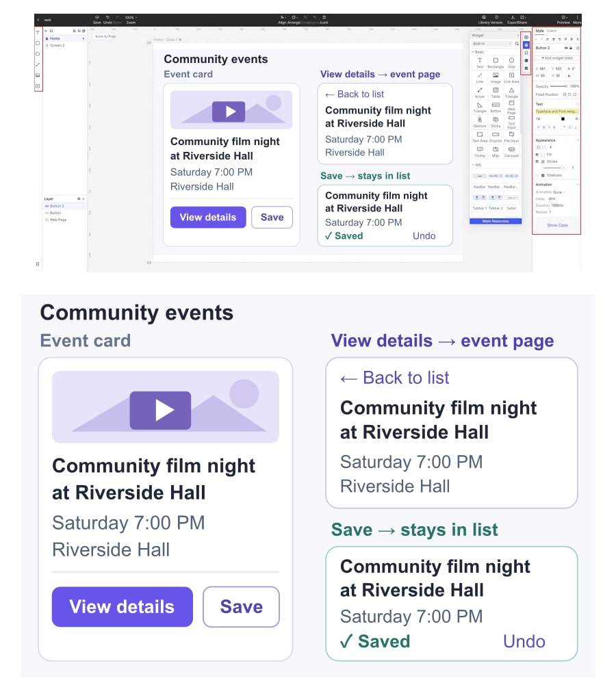
Task: Pick the Rectangle widget in the Widget panel
Action: tap(496, 62)
